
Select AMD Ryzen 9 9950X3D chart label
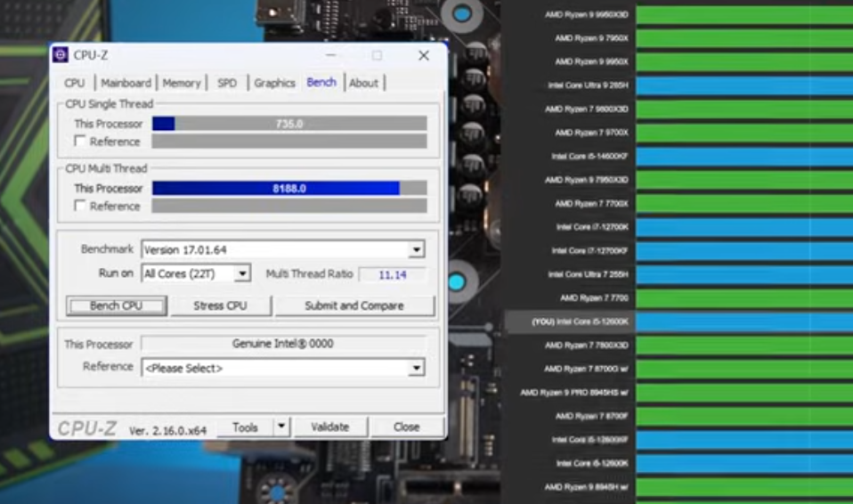point(587,15)
